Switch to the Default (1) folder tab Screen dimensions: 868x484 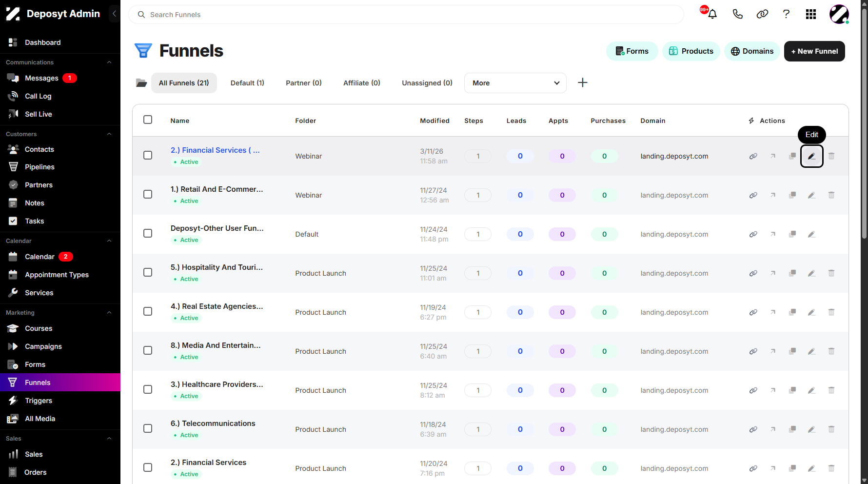[247, 83]
